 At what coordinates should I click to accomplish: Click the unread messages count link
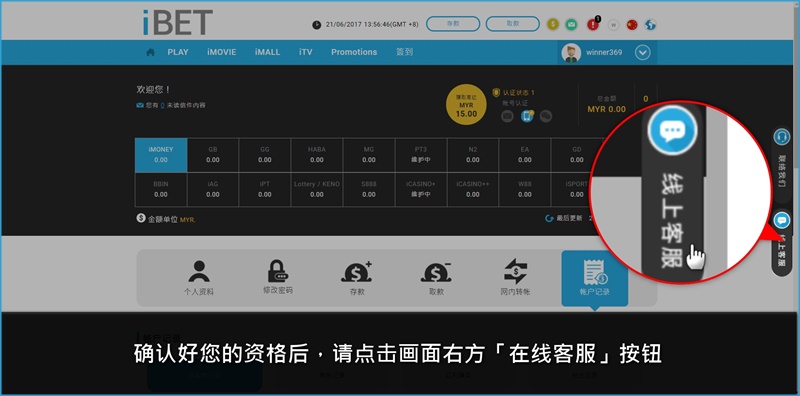162,106
